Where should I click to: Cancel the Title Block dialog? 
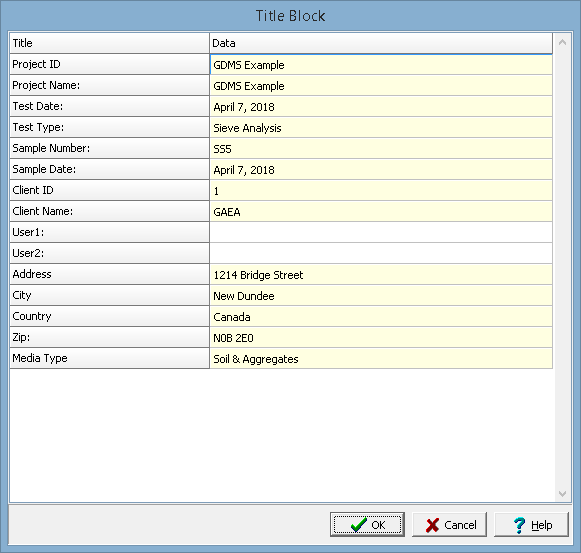point(449,524)
